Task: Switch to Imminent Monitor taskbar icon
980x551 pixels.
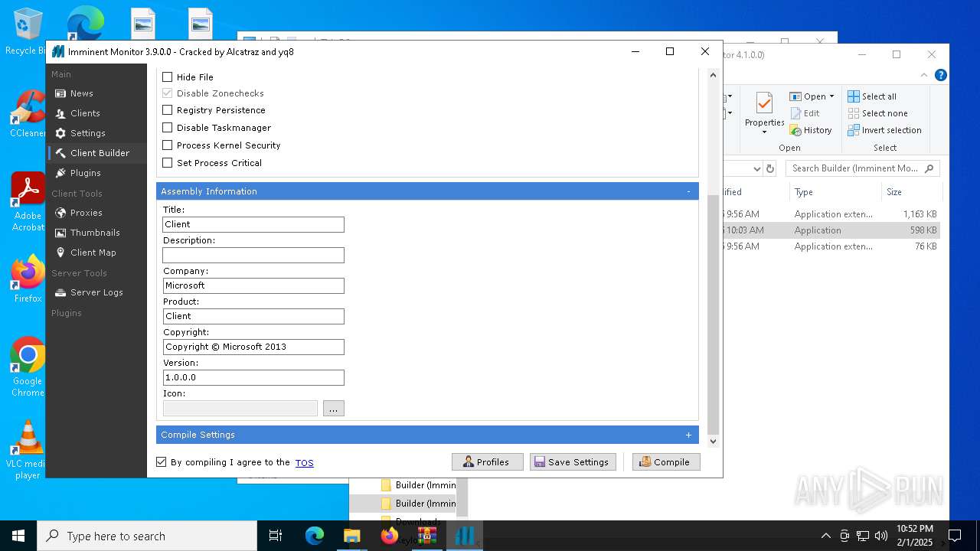Action: [x=464, y=536]
